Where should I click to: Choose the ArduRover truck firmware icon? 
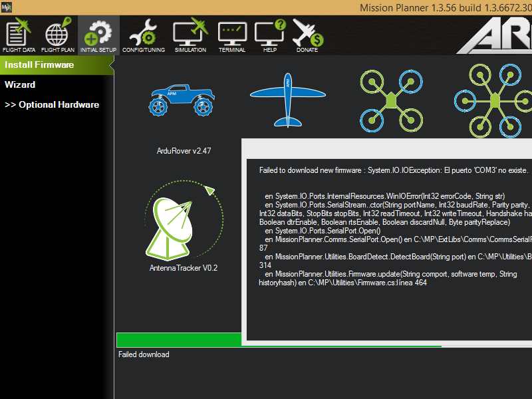click(x=182, y=100)
